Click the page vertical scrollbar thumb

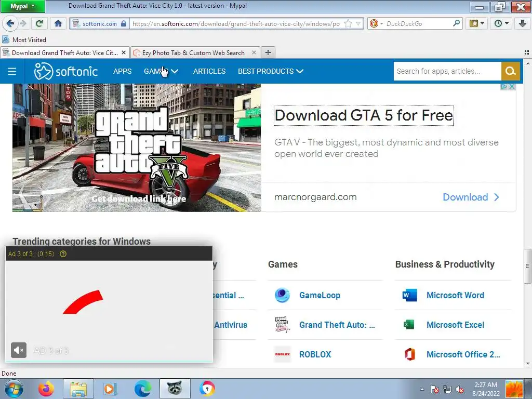tap(527, 266)
